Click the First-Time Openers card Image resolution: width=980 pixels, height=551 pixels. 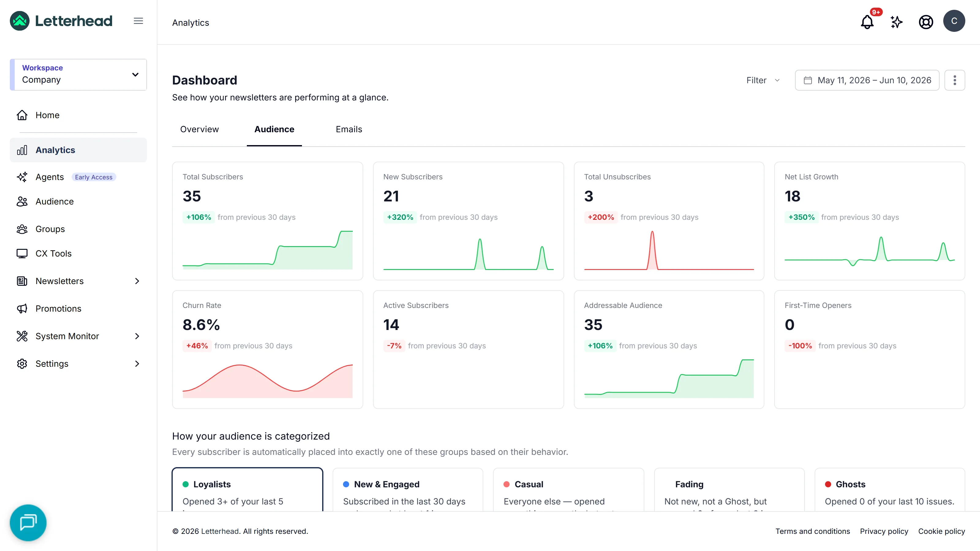870,350
